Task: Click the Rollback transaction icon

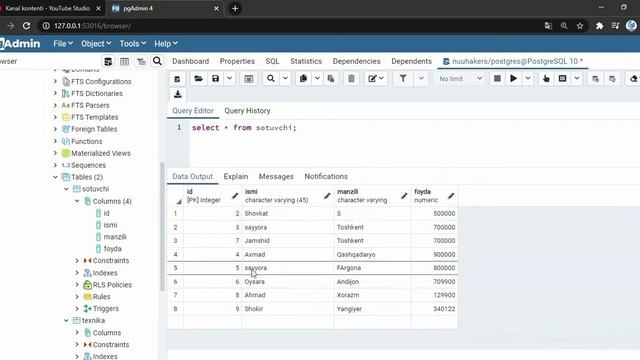Action: pos(612,79)
